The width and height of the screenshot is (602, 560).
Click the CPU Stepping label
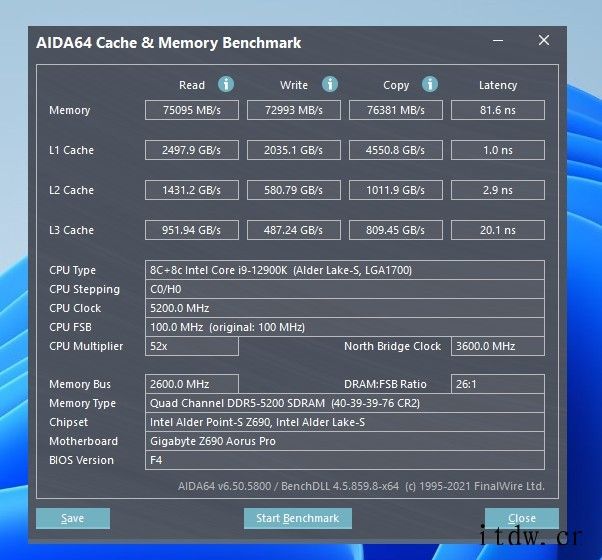pyautogui.click(x=84, y=289)
